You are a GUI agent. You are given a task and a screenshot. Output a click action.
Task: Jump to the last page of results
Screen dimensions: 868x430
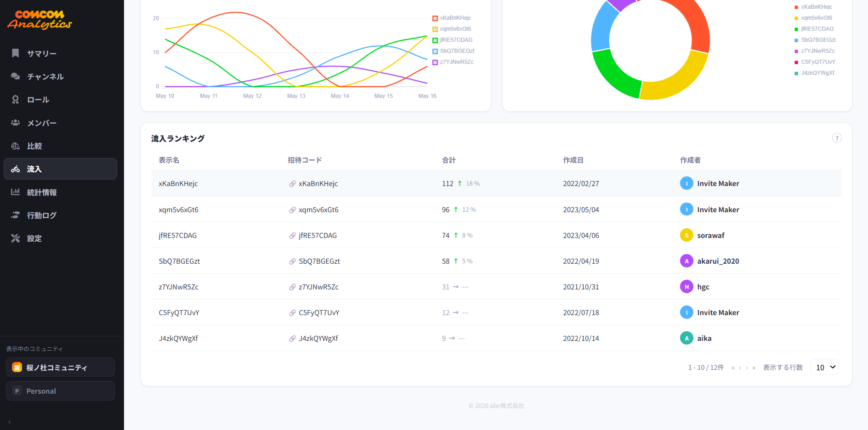pos(754,368)
